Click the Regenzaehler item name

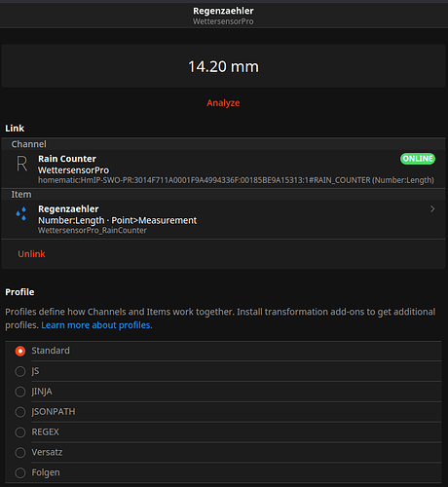tap(68, 209)
